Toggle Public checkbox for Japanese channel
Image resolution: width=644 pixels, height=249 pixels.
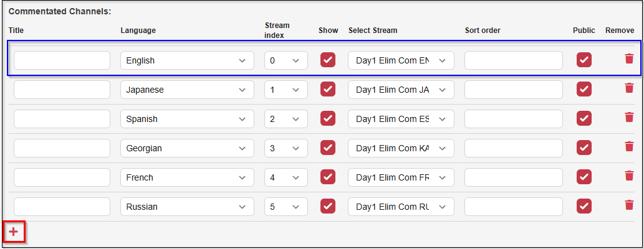[x=584, y=89]
